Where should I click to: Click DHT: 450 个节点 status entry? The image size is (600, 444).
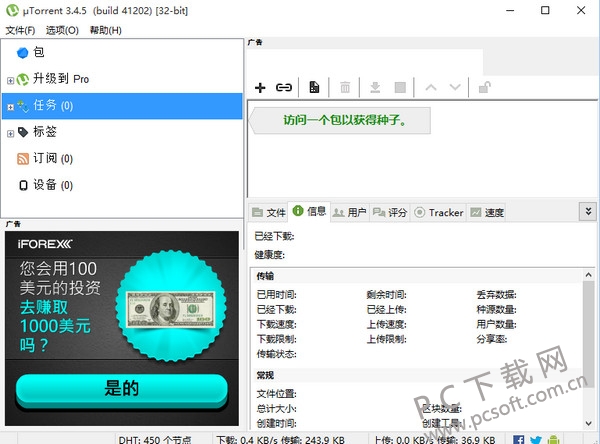[155, 440]
